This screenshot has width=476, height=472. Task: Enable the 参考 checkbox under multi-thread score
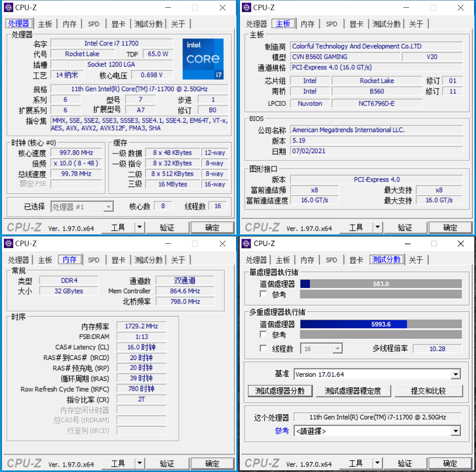tap(263, 334)
